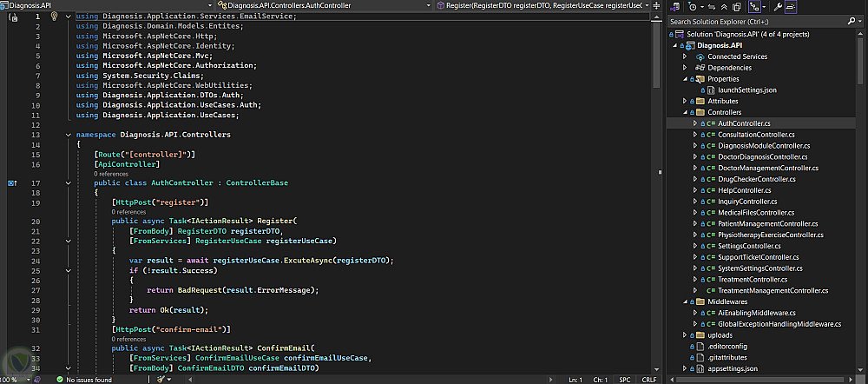Click the lock icon beside line 1

click(14, 17)
